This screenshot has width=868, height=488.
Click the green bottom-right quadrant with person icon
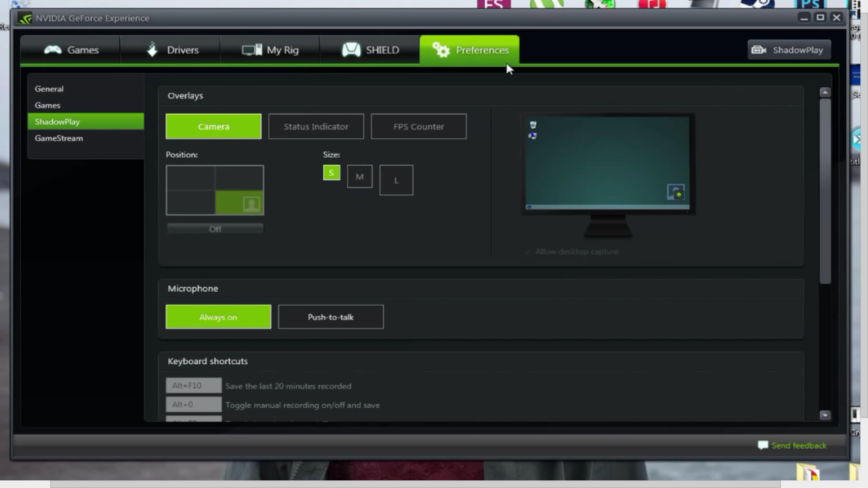(239, 202)
